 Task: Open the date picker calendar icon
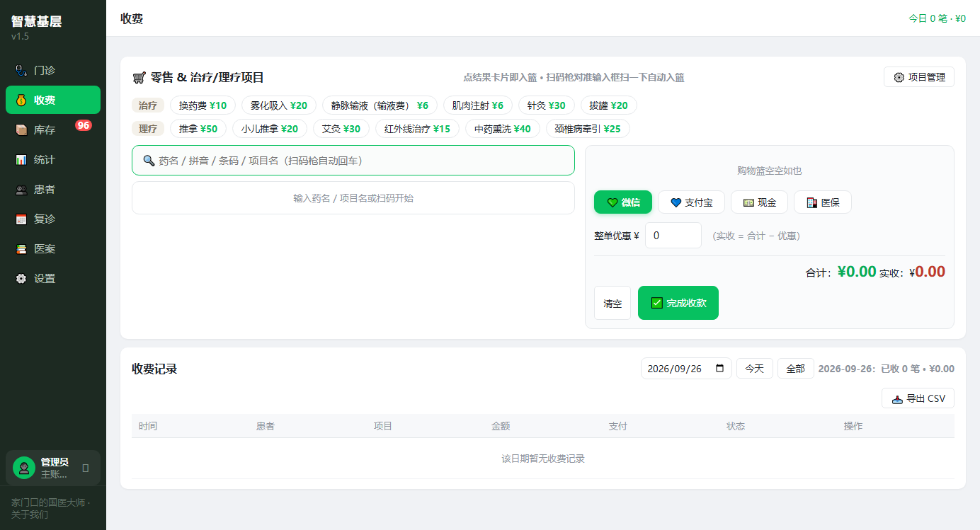point(720,369)
